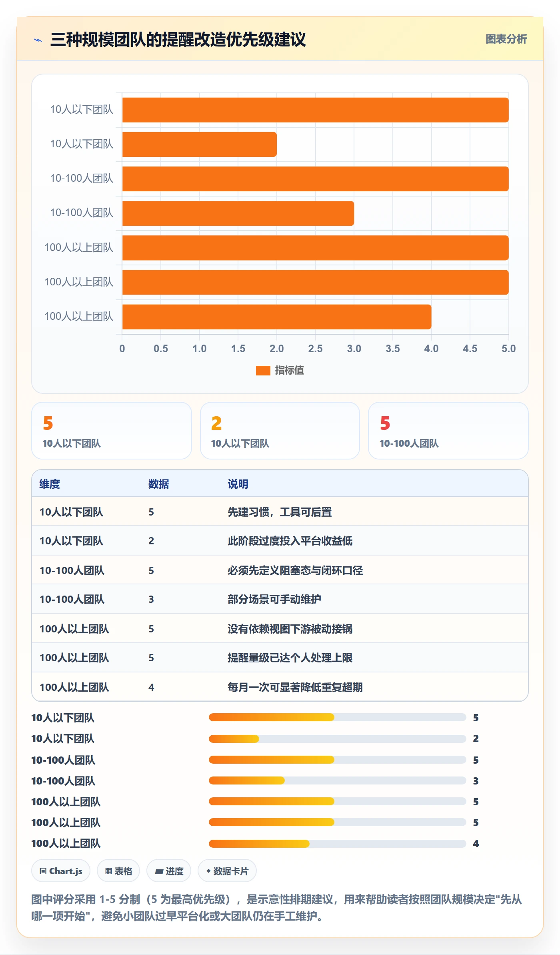This screenshot has width=560, height=955.
Task: Select the 表格 tag
Action: tap(118, 871)
